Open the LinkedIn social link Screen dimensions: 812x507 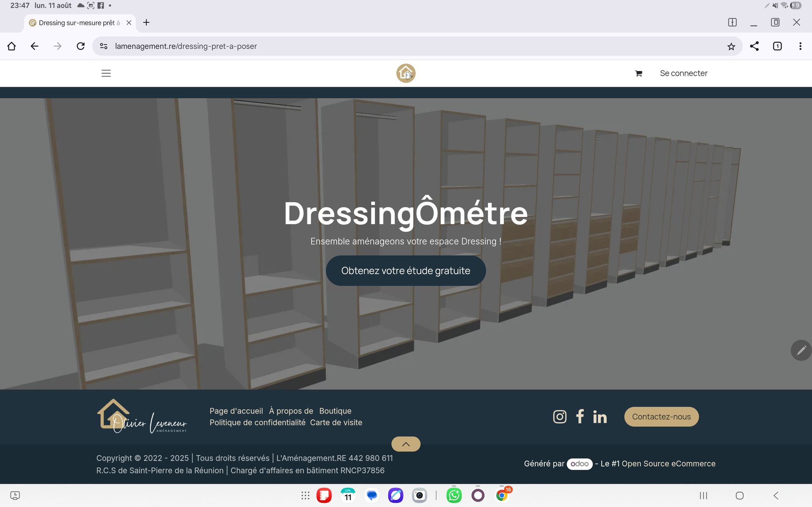click(x=600, y=417)
